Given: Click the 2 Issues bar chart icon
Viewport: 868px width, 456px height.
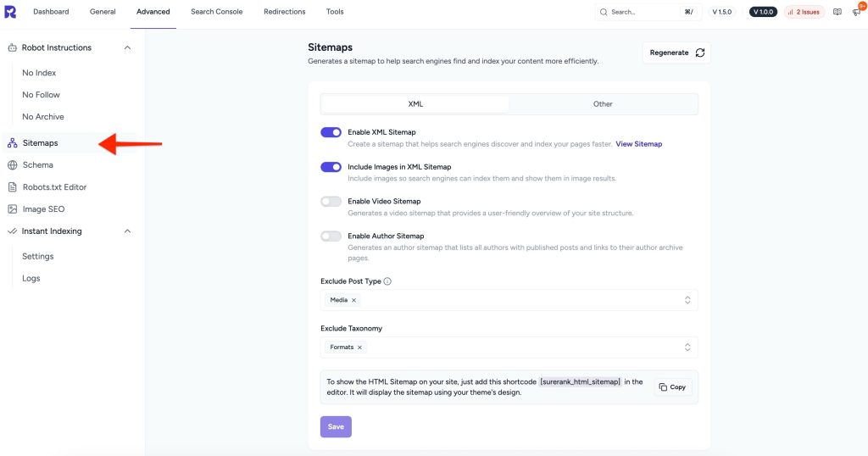Looking at the screenshot, I should coord(791,12).
